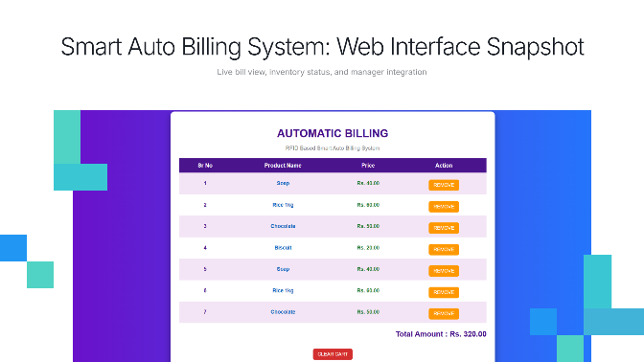
Task: Click the Chocolate name in row 3
Action: point(283,226)
